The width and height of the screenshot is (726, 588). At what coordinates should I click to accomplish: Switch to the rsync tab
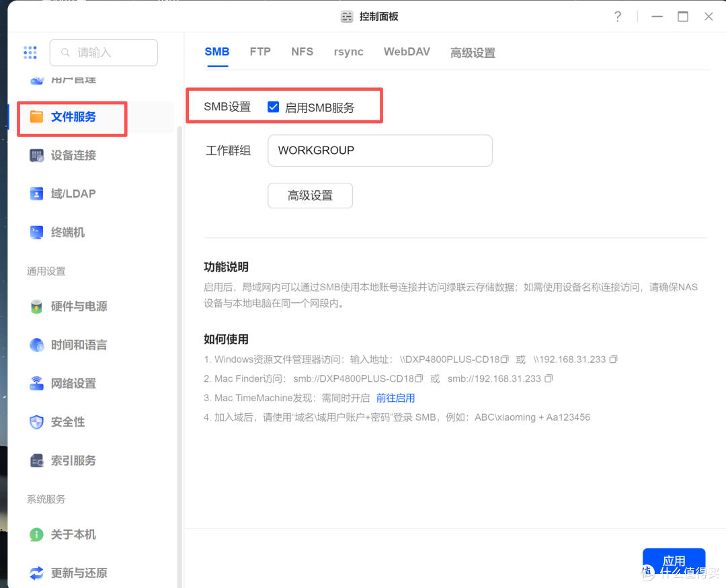349,52
